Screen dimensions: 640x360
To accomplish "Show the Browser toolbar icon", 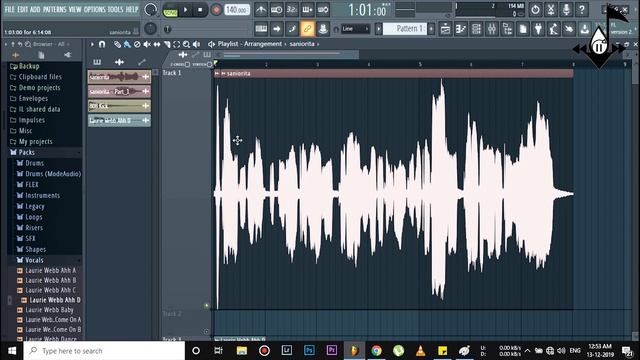I will click(x=507, y=29).
